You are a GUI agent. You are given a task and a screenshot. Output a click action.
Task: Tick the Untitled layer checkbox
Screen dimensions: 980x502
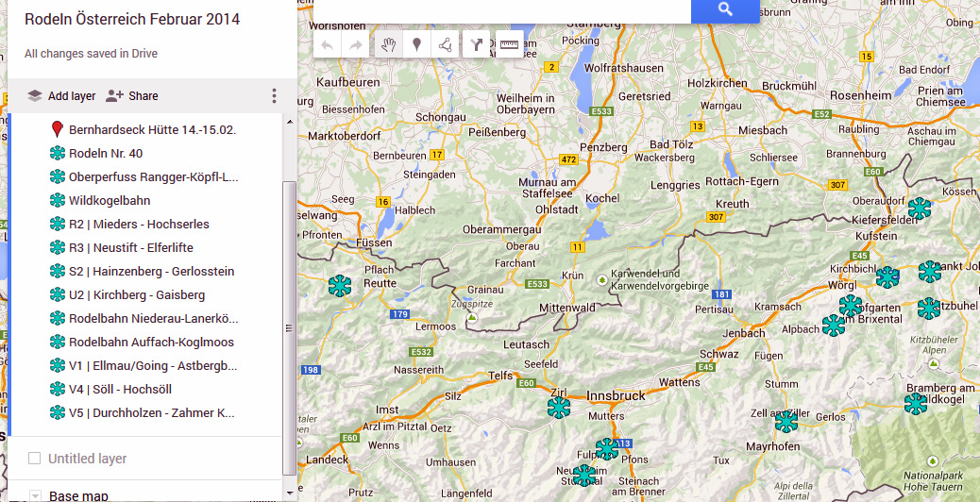[34, 459]
